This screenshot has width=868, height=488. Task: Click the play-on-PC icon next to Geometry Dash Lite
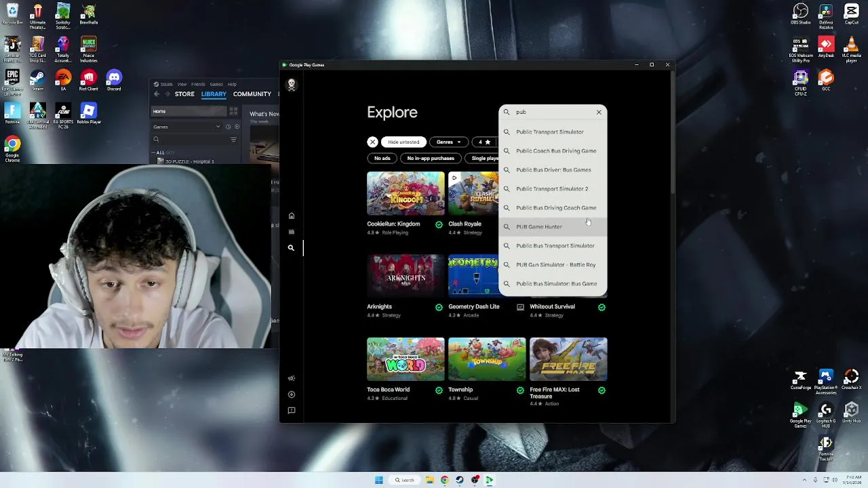(x=520, y=307)
